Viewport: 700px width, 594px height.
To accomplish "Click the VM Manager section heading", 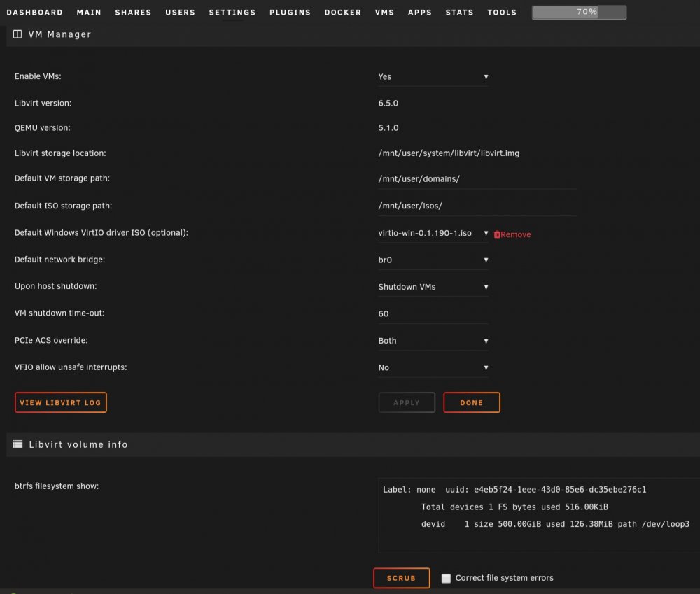I will 59,34.
